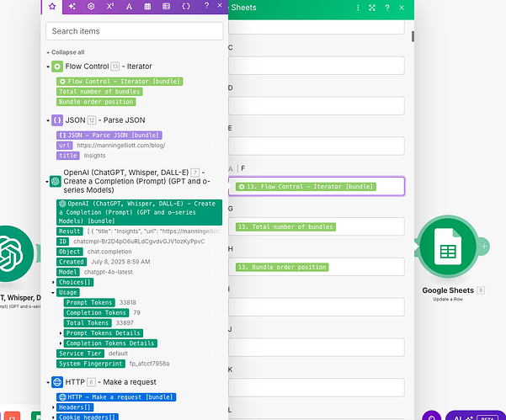
Task: Select the Model variable pill
Action: (x=67, y=272)
